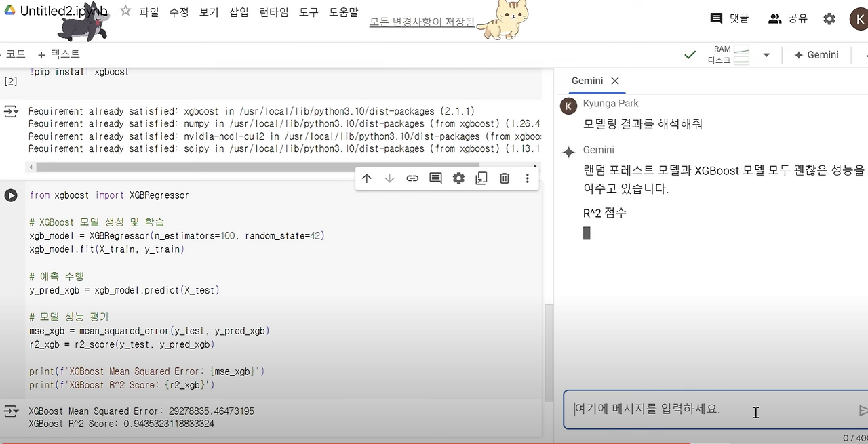
Task: Open the 런타임 menu
Action: pos(273,12)
